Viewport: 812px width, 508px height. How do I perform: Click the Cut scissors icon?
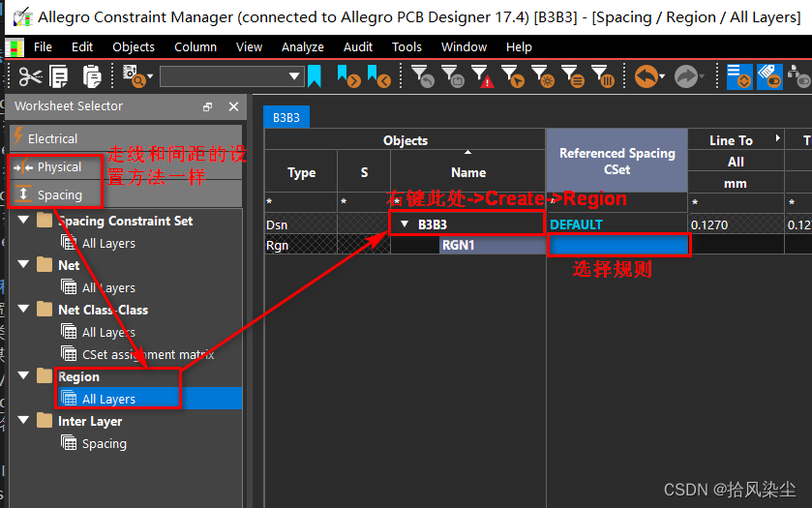pyautogui.click(x=30, y=77)
